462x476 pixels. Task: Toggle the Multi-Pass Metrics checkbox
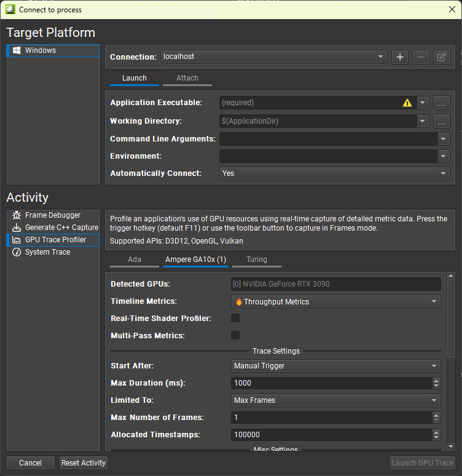click(235, 335)
